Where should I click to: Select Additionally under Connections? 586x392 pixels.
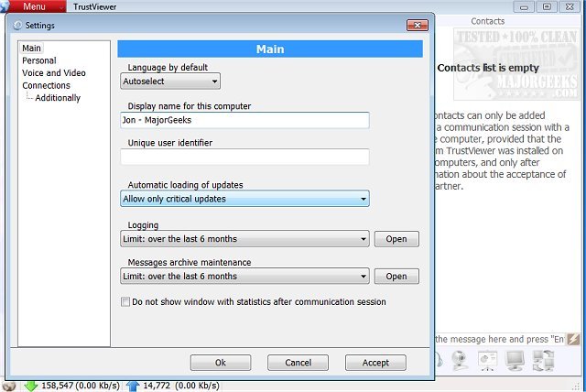pos(58,98)
